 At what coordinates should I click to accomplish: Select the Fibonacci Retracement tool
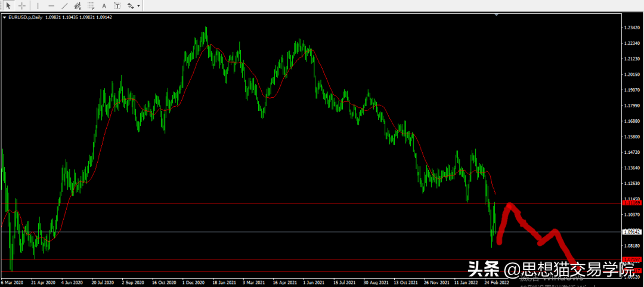[x=91, y=6]
